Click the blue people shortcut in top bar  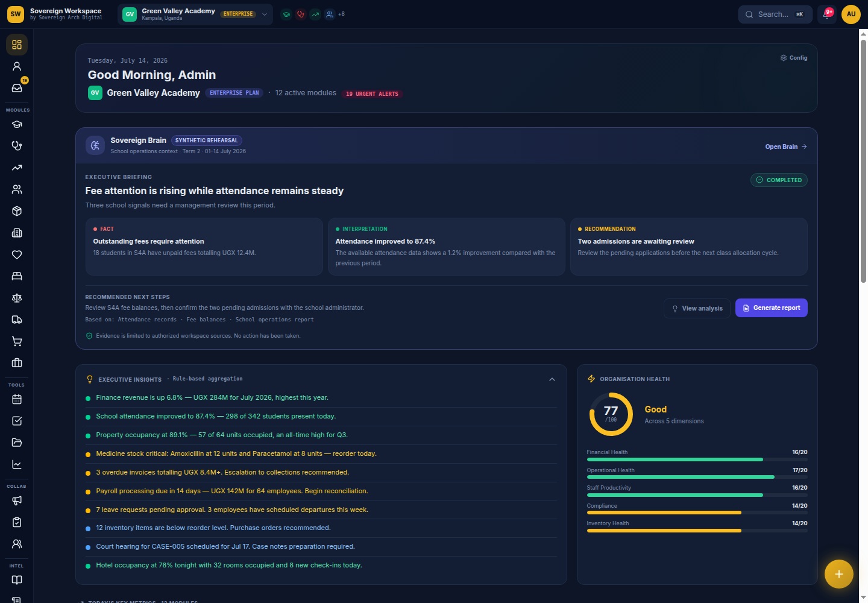pos(330,14)
